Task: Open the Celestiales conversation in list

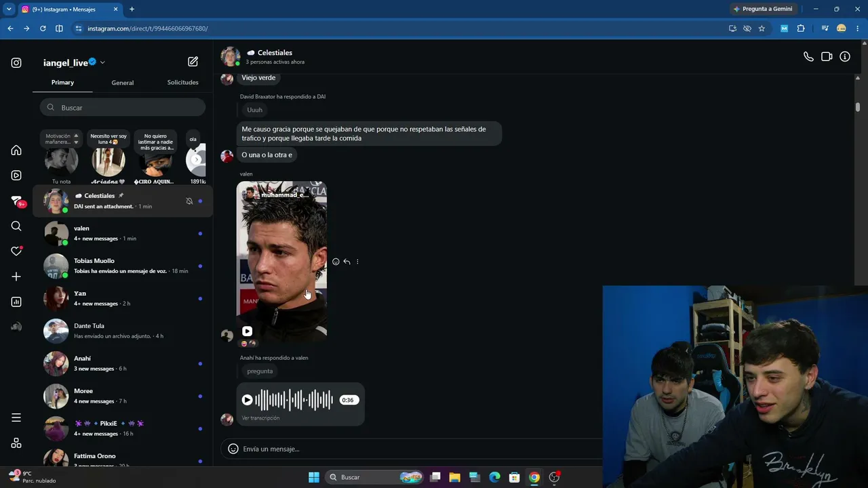Action: point(123,201)
